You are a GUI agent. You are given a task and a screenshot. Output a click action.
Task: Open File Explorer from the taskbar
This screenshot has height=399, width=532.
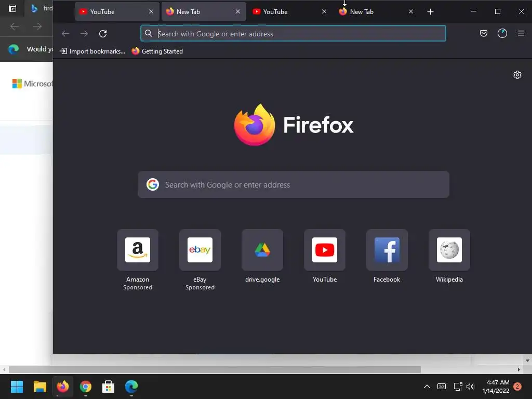click(x=39, y=387)
